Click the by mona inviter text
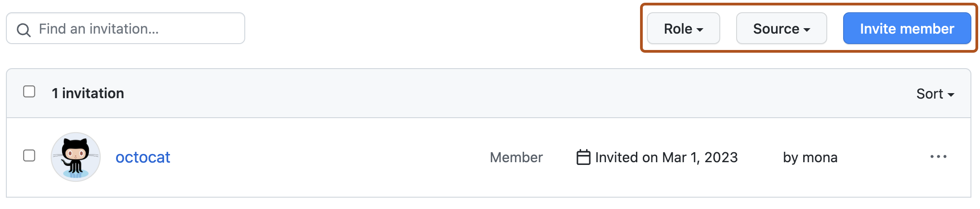 [x=810, y=157]
